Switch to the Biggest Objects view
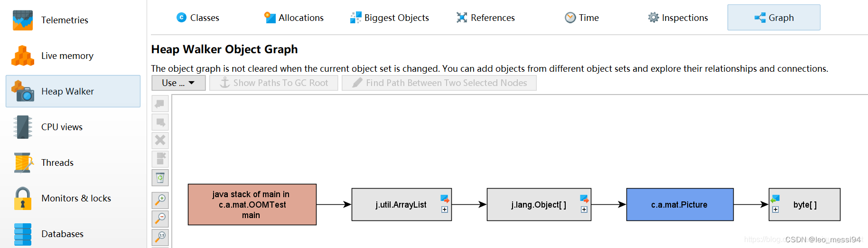 coord(390,18)
